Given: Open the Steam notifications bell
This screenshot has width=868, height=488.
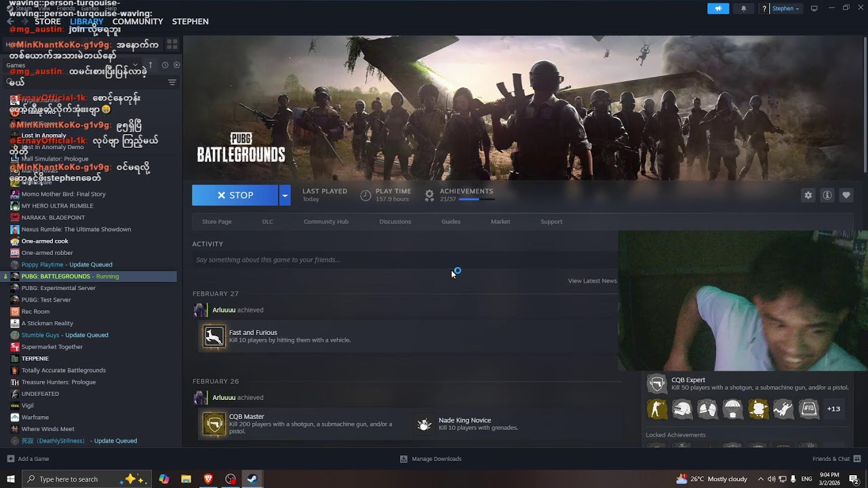Looking at the screenshot, I should pos(743,8).
